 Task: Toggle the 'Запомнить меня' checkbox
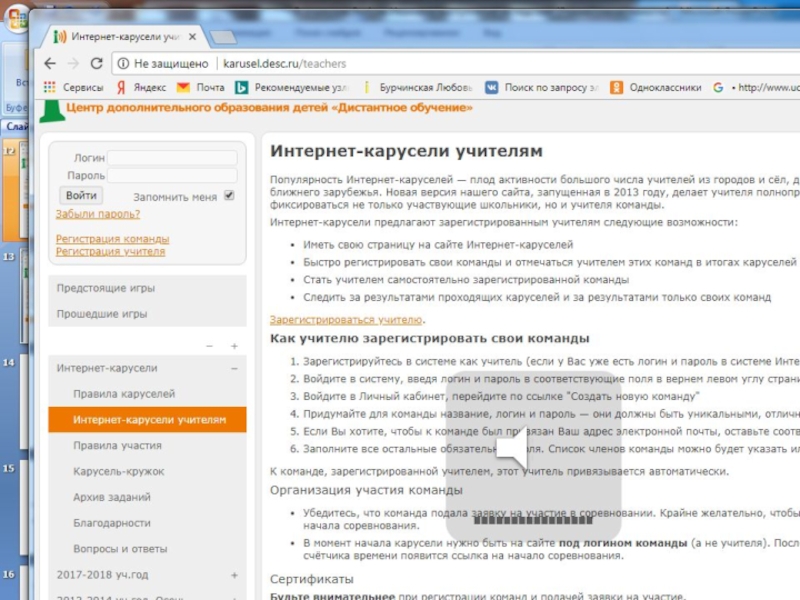(229, 196)
